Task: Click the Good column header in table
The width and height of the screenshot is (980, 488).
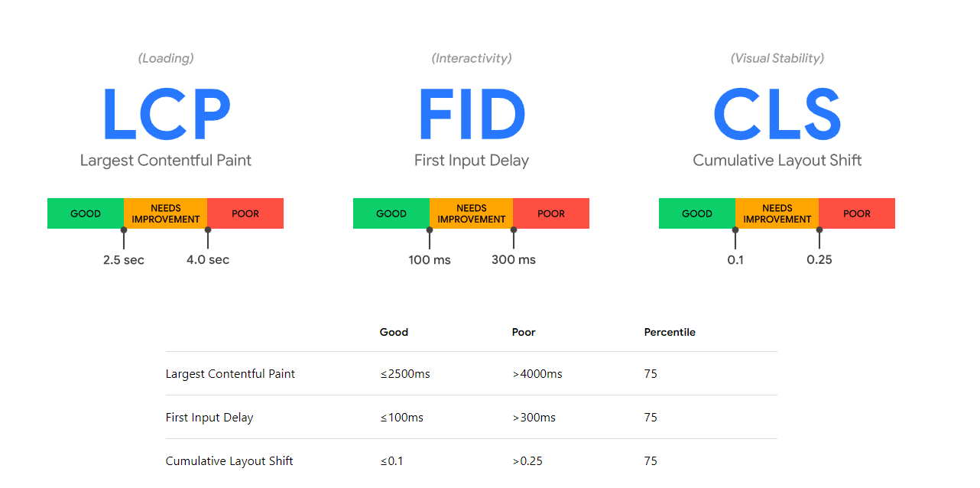Action: click(394, 332)
